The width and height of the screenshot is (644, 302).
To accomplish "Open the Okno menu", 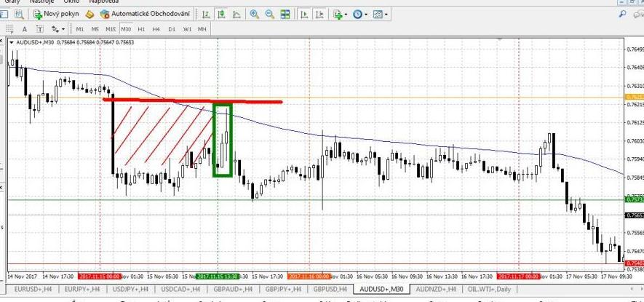I will [71, 1].
